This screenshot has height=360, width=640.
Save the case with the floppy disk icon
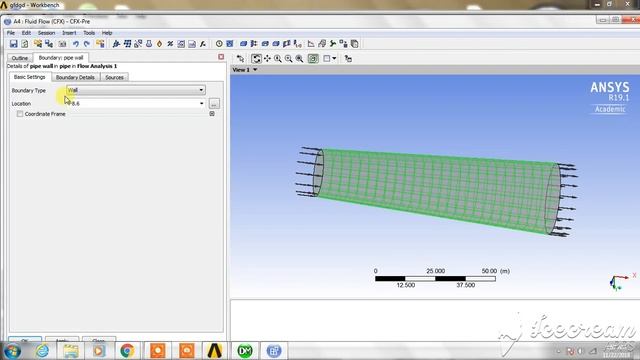(x=13, y=44)
